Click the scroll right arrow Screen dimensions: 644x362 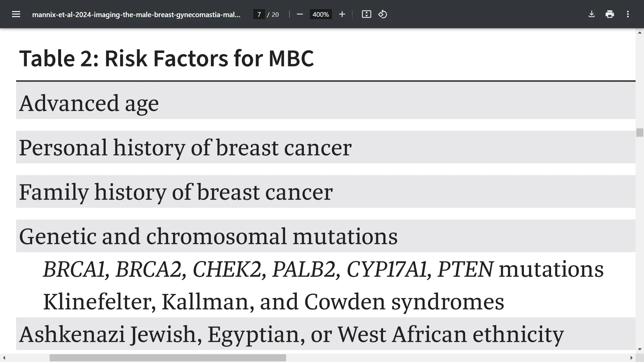click(x=631, y=358)
